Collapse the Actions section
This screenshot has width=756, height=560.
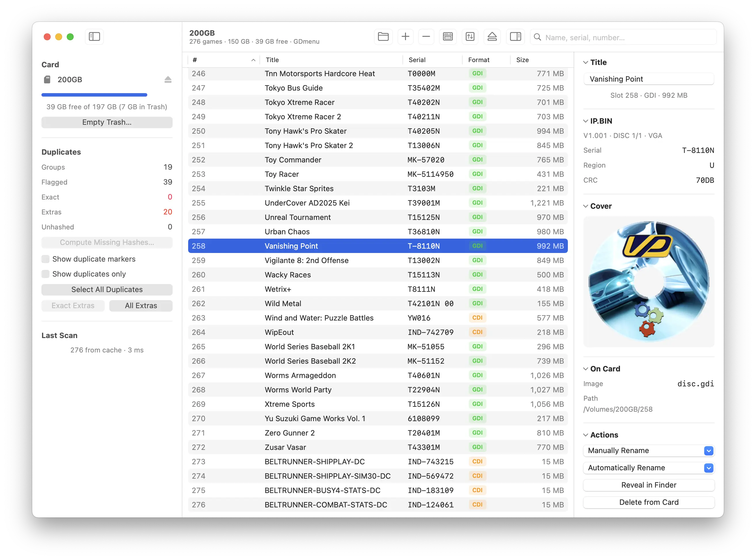(x=585, y=435)
